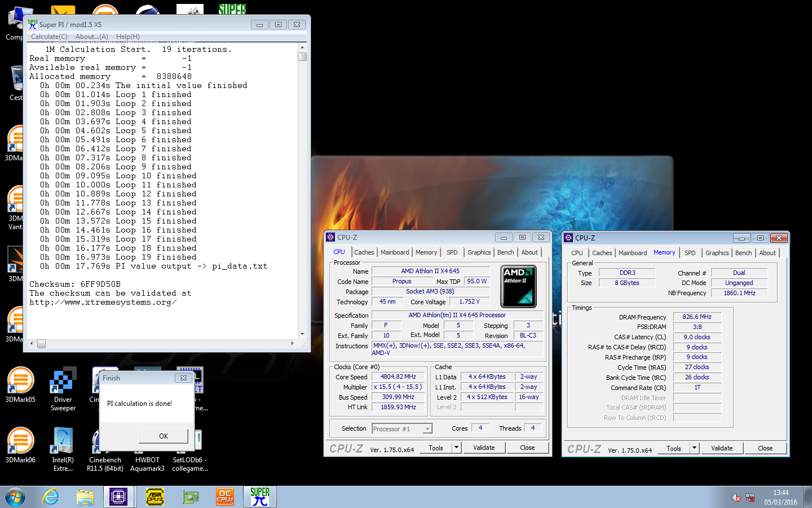This screenshot has width=812, height=508.
Task: Click the AMD Athlon II logo image
Action: pyautogui.click(x=518, y=287)
